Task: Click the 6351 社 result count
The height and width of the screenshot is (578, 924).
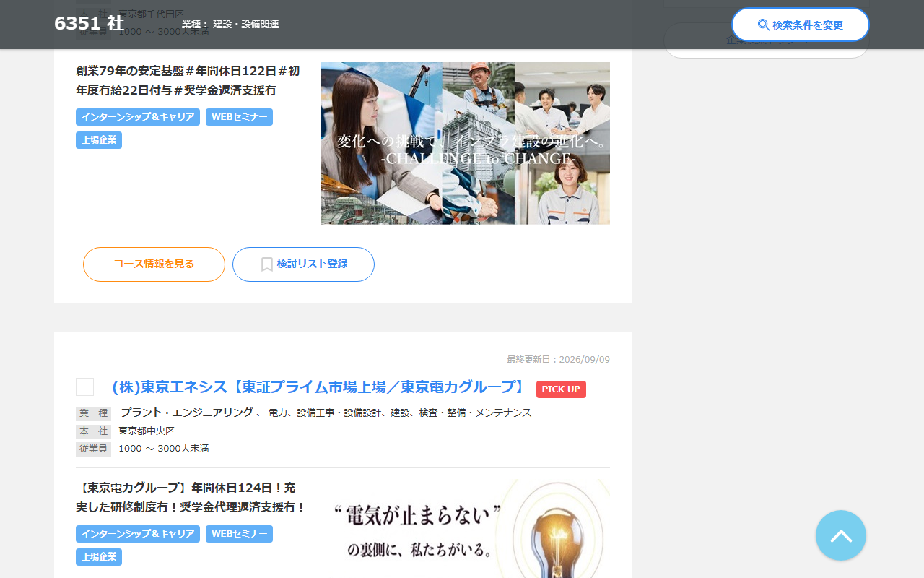Action: [x=89, y=23]
